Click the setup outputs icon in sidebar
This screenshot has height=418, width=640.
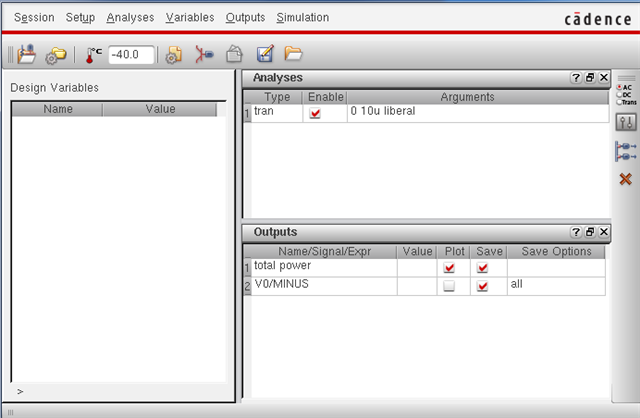tap(626, 151)
